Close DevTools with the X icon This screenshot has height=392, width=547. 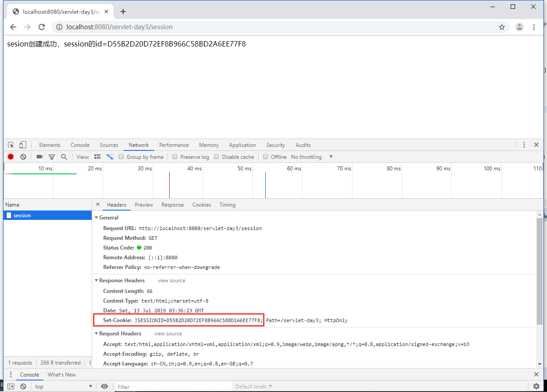point(536,145)
